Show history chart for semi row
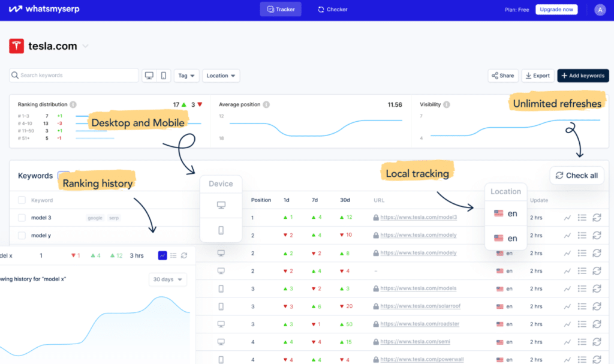Screen dimensions: 614x364 (567, 342)
